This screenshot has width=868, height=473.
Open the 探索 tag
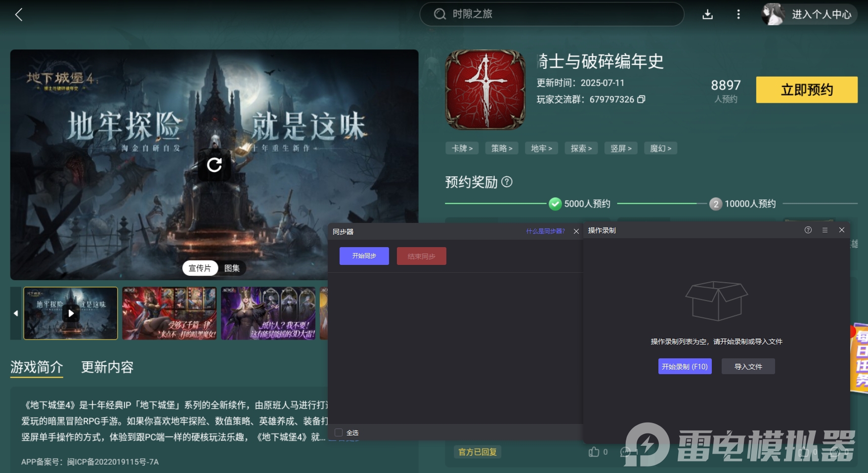[581, 148]
